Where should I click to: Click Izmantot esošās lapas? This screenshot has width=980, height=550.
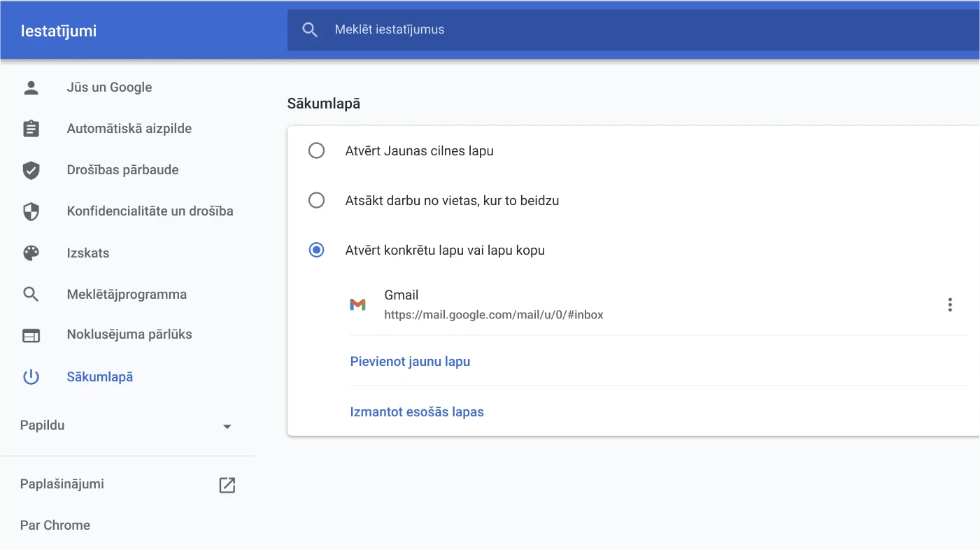[x=416, y=411]
